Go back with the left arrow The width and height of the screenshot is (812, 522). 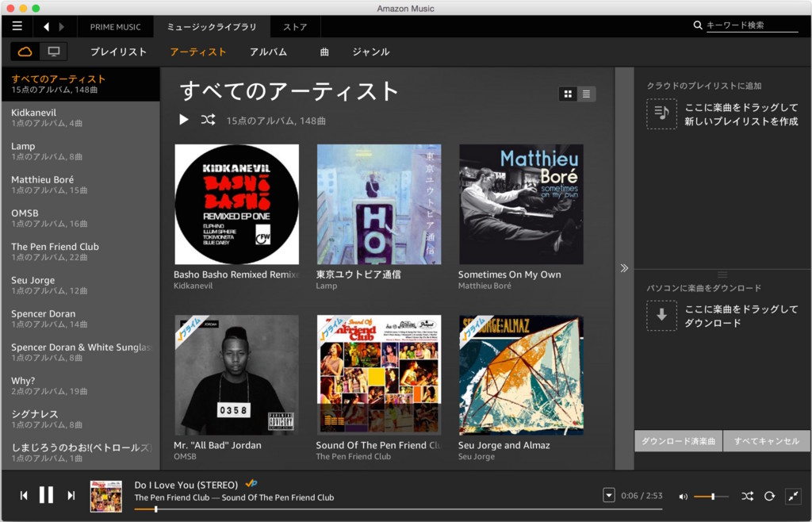coord(47,26)
